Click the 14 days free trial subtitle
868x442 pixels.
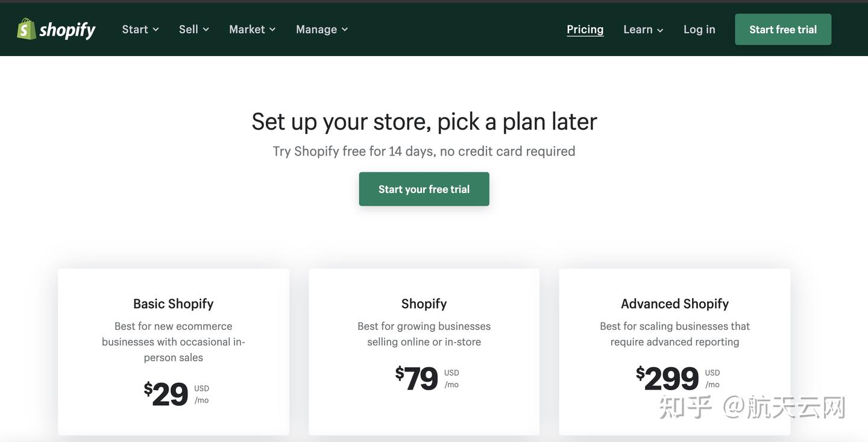(424, 151)
